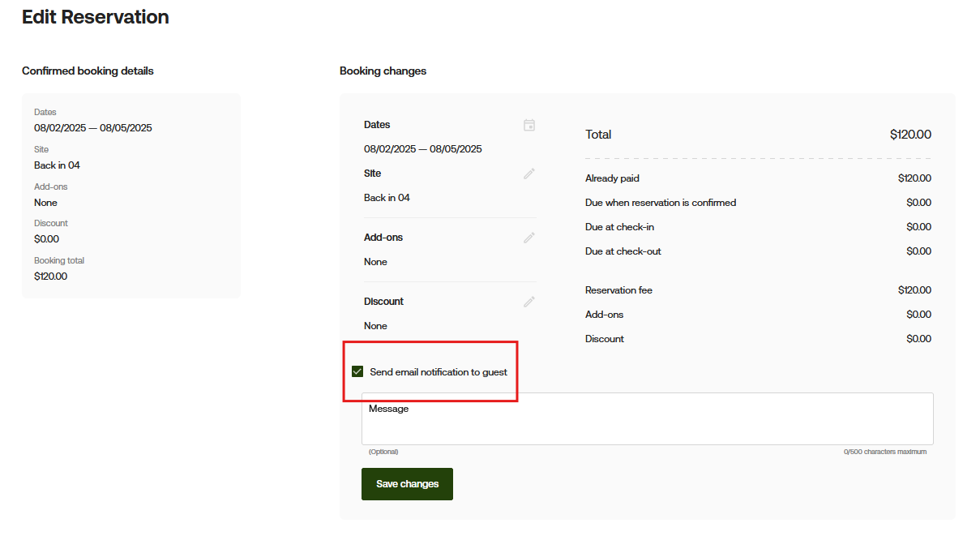The image size is (980, 536).
Task: Click the Total $120.00 amount
Action: (910, 135)
